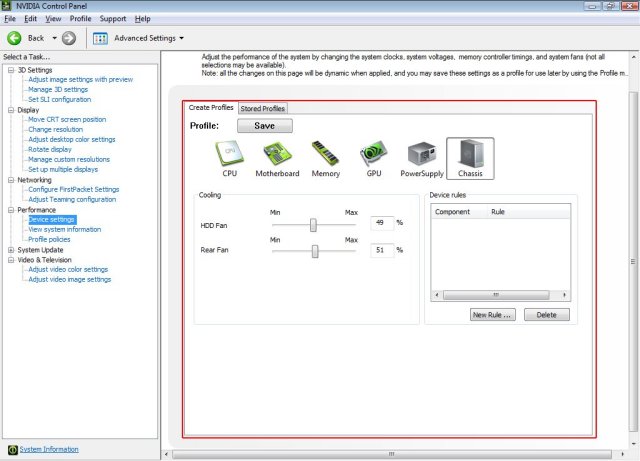Open the Edit menu

tap(30, 19)
